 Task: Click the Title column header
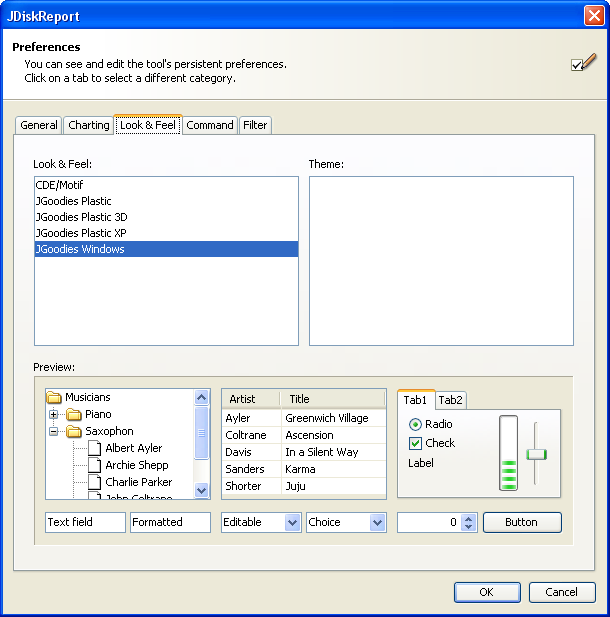[x=333, y=399]
